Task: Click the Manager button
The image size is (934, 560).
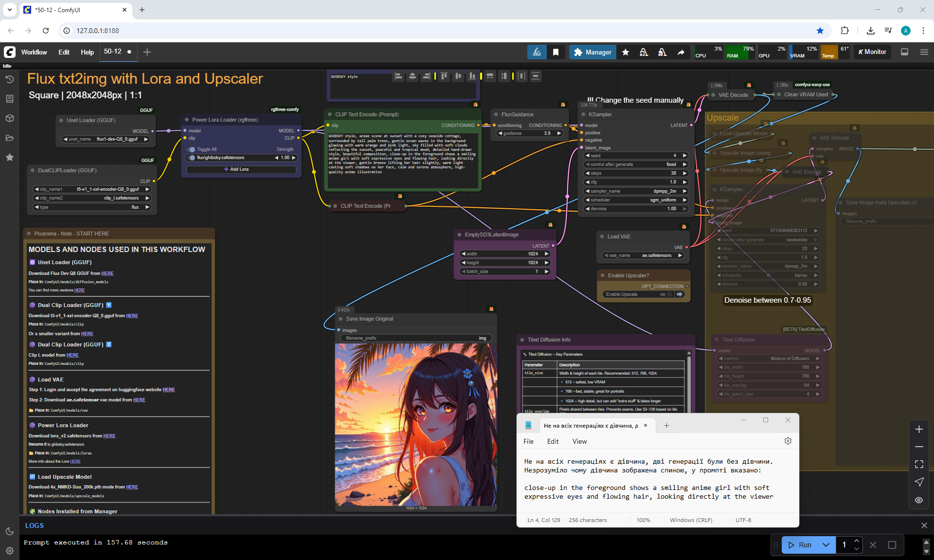Action: pyautogui.click(x=592, y=52)
